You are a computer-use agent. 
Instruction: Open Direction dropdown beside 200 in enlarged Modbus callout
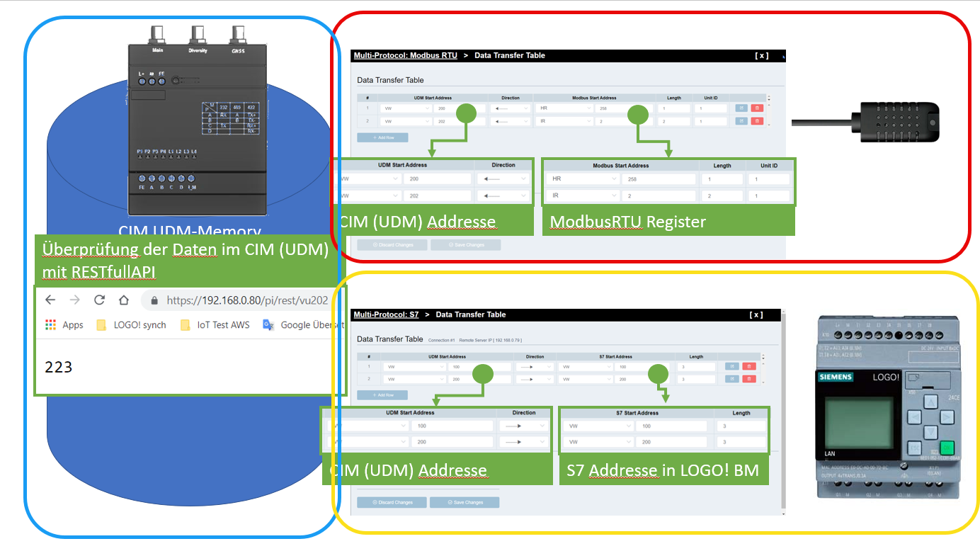503,179
